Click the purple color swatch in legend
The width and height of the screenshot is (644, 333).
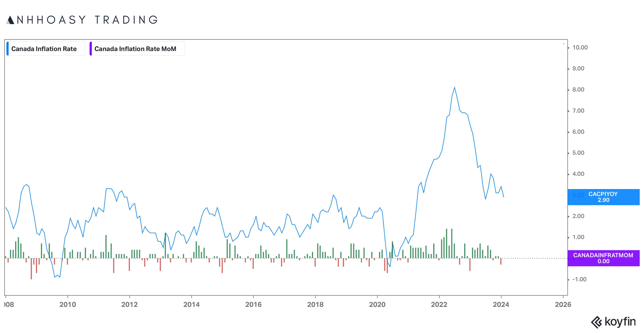pos(91,49)
